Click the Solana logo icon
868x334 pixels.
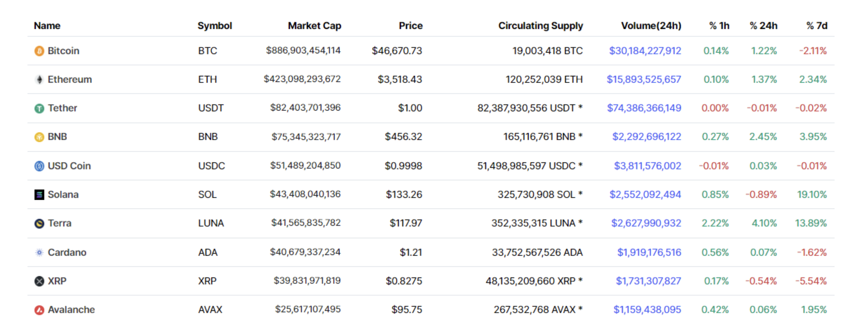click(39, 195)
